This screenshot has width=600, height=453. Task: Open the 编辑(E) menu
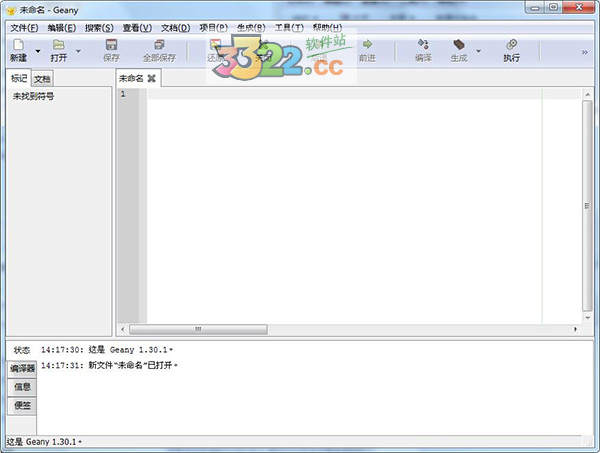tap(62, 28)
